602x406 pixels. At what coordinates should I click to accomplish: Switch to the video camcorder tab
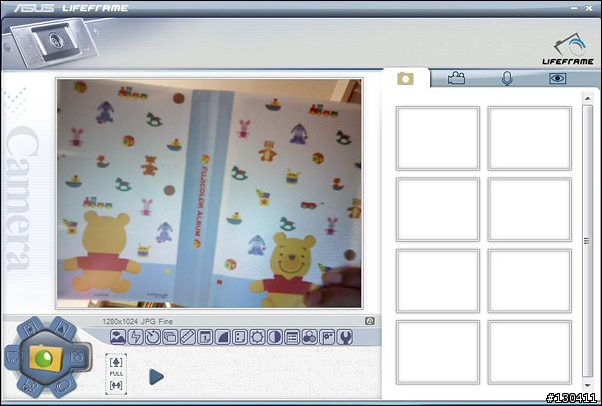[456, 78]
